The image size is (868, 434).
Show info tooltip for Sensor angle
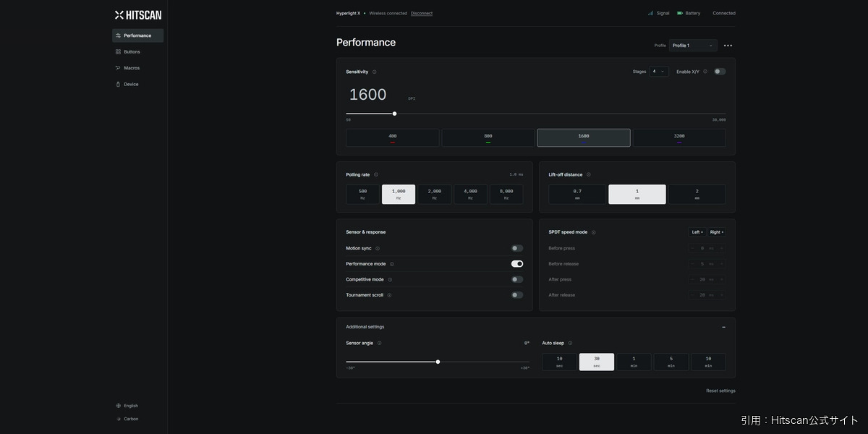coord(379,343)
